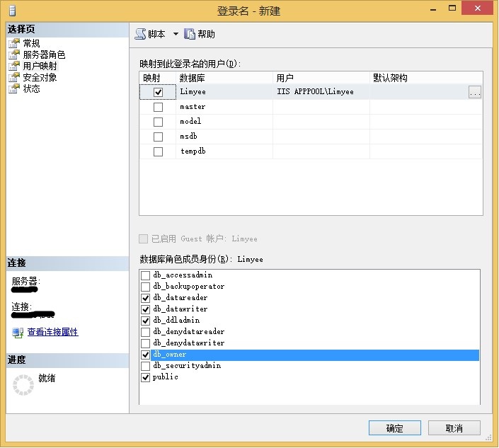Select the 常规 page icon

pos(14,44)
